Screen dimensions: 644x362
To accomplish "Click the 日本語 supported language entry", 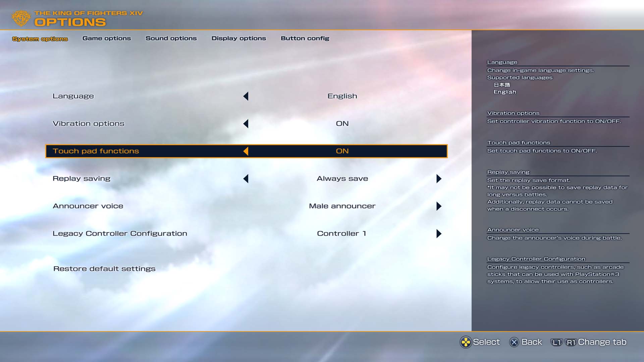I will tap(502, 85).
